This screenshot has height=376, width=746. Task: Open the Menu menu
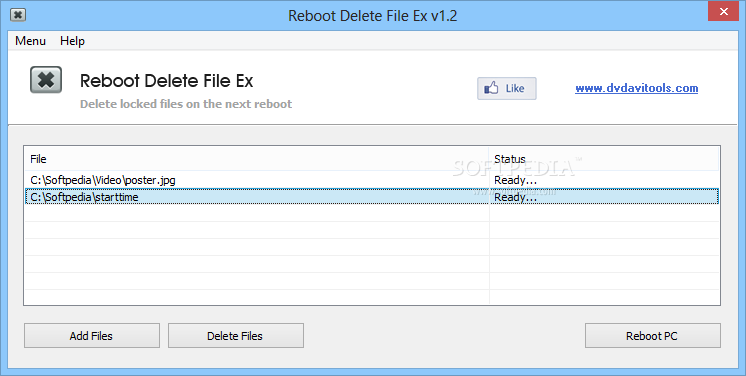30,41
